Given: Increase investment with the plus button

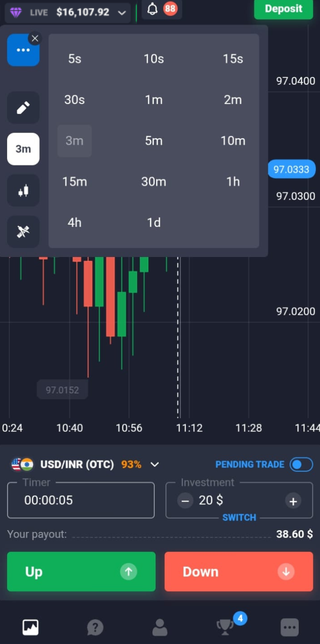Looking at the screenshot, I should 293,501.
